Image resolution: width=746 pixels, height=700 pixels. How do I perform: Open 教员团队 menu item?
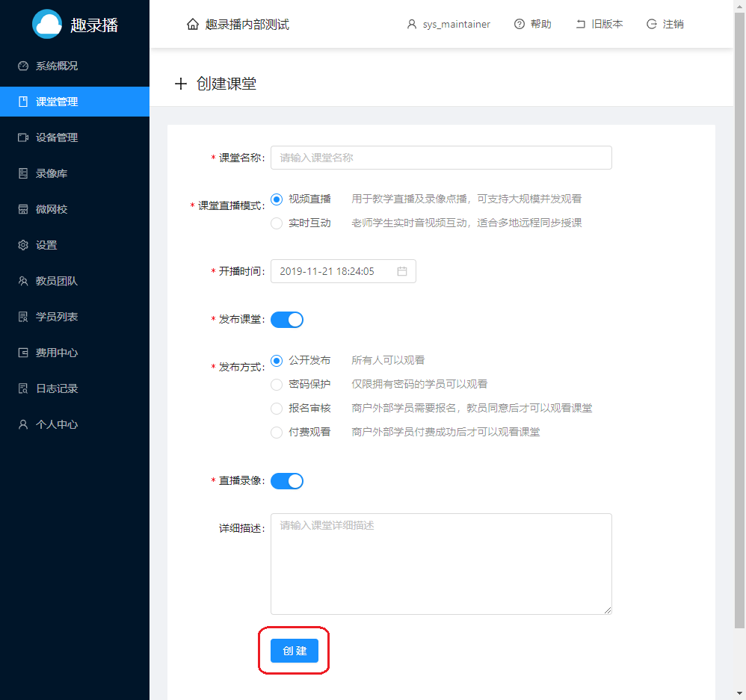75,281
